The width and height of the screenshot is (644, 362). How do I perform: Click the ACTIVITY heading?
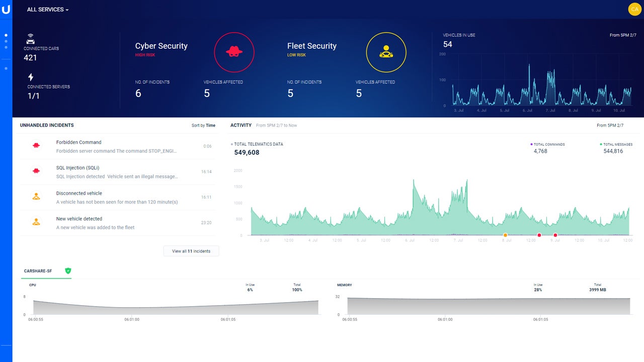point(241,125)
